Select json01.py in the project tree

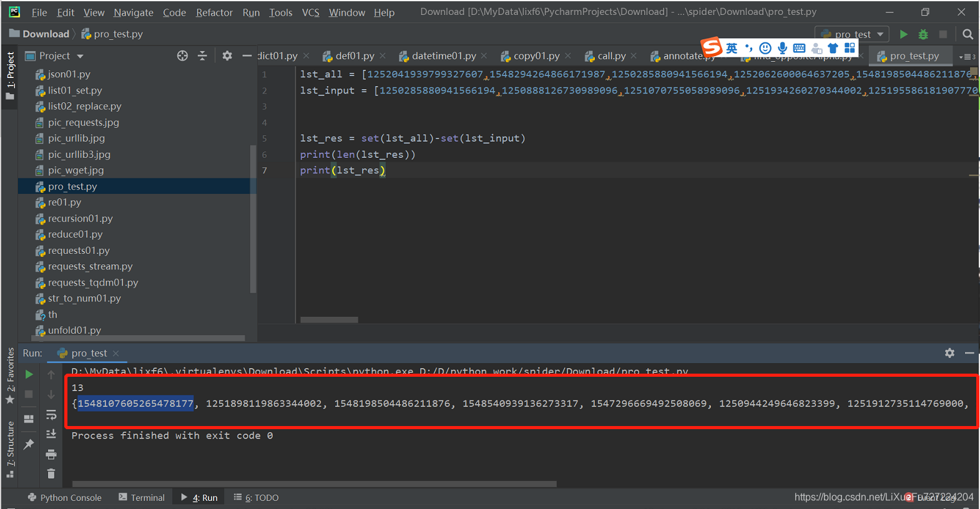(69, 74)
